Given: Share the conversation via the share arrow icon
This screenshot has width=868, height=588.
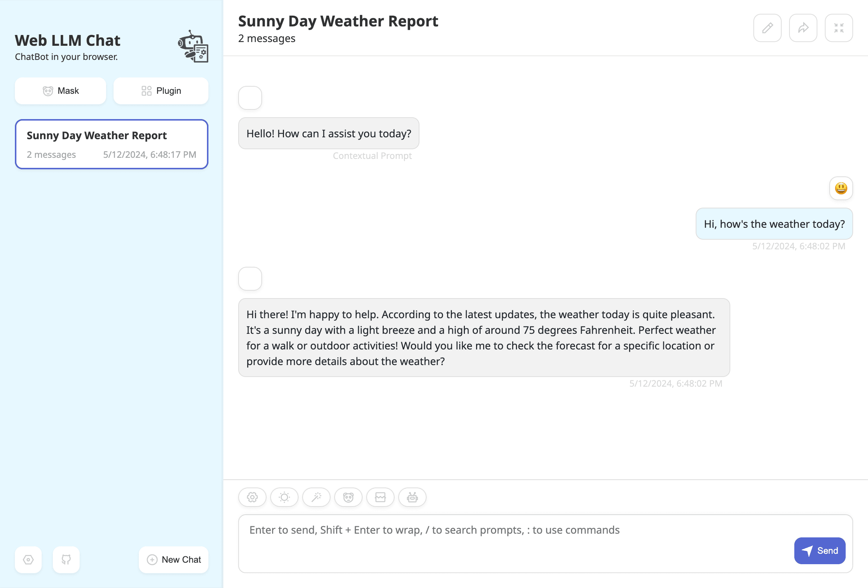Looking at the screenshot, I should [x=803, y=28].
